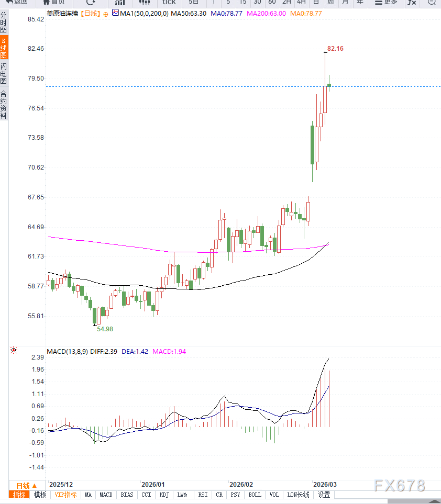Viewport: 441px width, 504px height.
Task: Click the sun-shaped icon beside the MACD label
Action: [x=14, y=350]
